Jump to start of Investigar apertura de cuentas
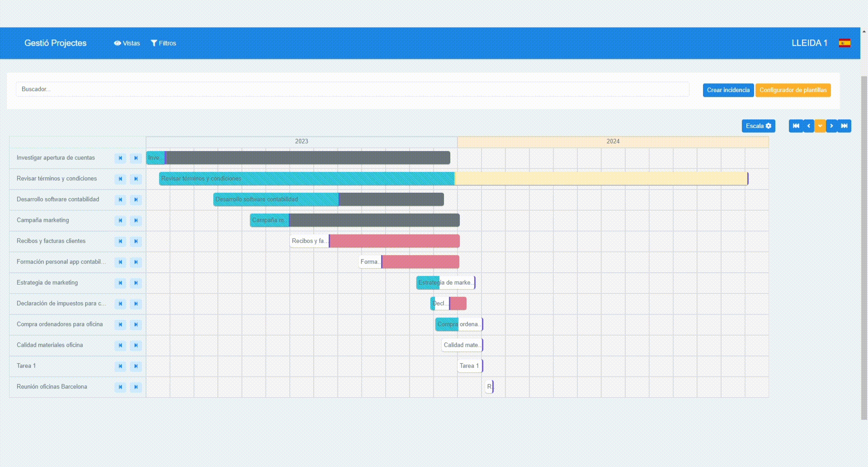Image resolution: width=868 pixels, height=467 pixels. click(120, 158)
